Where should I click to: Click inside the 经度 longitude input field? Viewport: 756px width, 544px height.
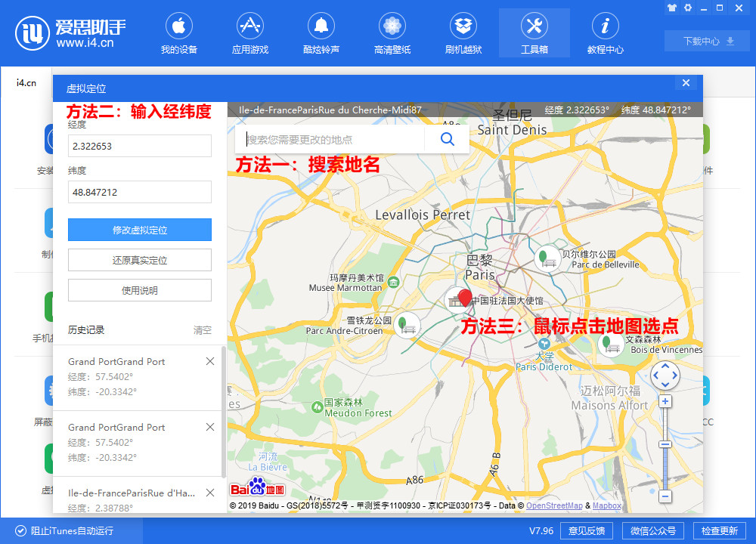coord(139,146)
